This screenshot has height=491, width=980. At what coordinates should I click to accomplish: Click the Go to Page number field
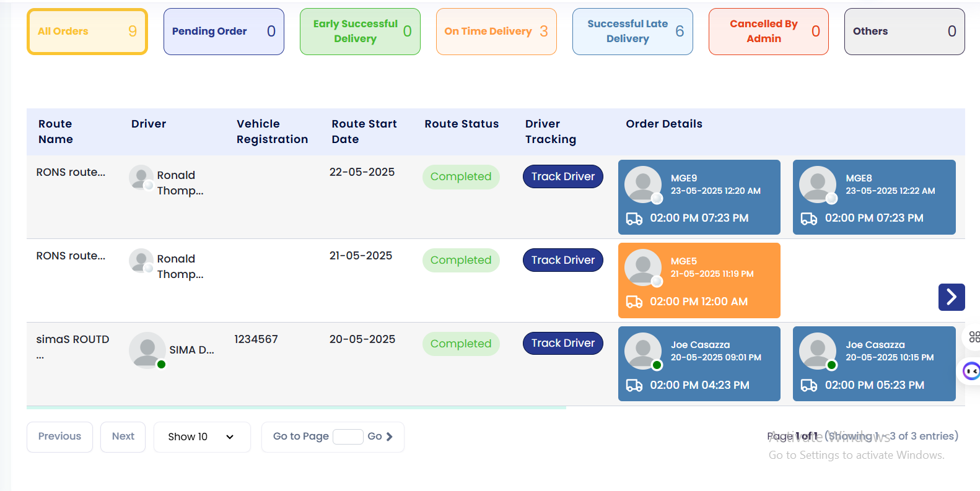(x=348, y=437)
